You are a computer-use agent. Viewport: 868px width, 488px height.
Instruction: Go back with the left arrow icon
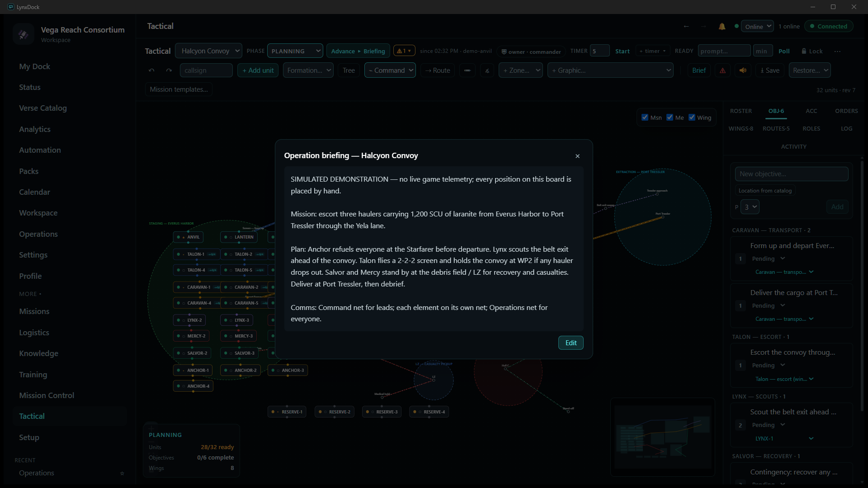(686, 26)
